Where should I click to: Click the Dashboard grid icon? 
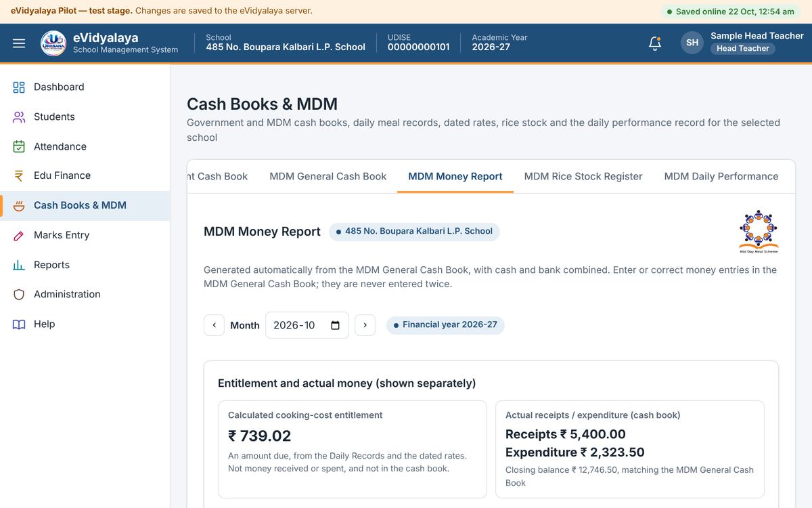coord(19,87)
